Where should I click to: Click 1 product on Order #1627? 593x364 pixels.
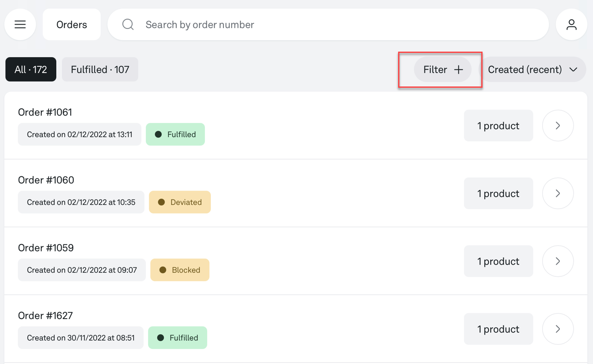(498, 329)
